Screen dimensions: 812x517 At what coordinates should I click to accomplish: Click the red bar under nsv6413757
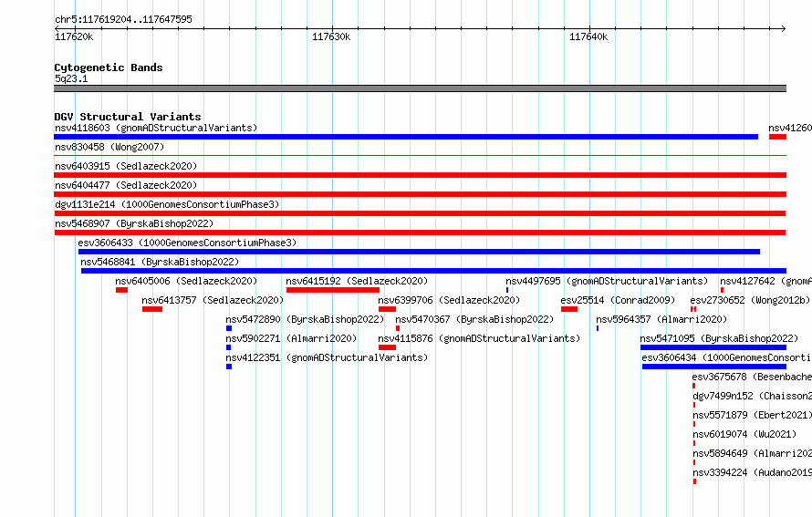(152, 309)
